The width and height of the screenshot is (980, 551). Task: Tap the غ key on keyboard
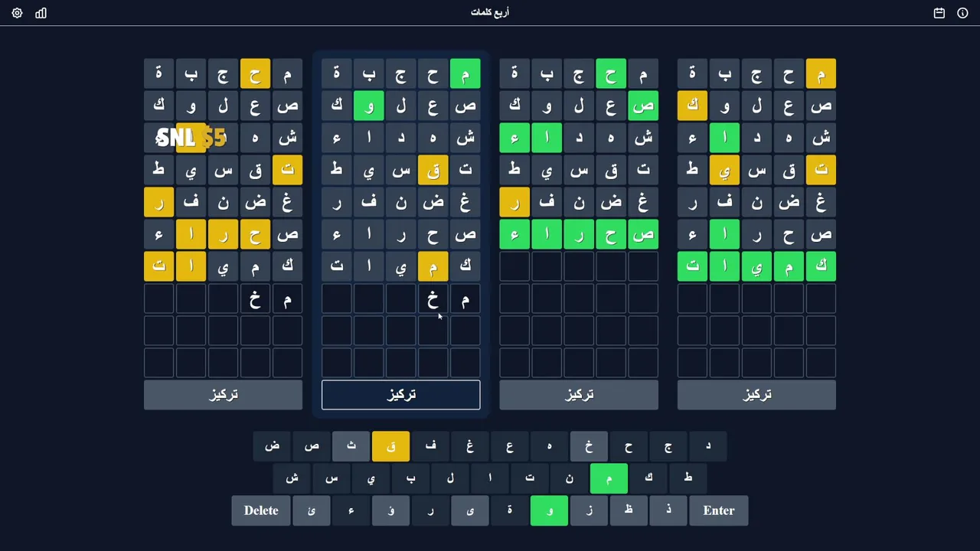(x=470, y=446)
